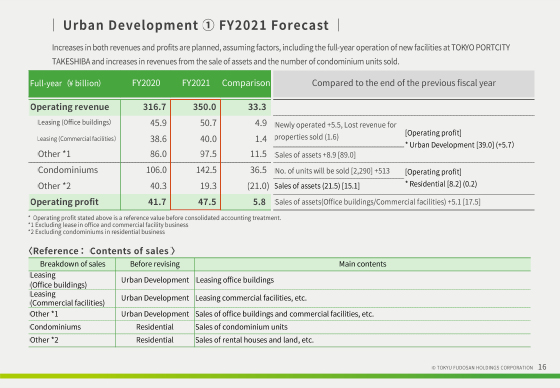560x388 pixels.
Task: Select the "Other *2" label in forecast table
Action: point(54,186)
